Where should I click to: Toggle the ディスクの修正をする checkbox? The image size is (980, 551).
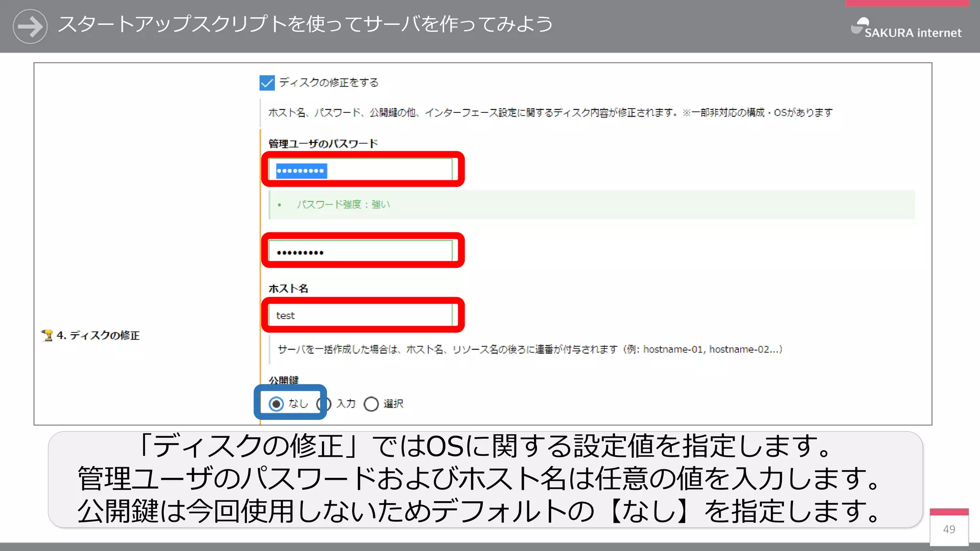(x=267, y=83)
